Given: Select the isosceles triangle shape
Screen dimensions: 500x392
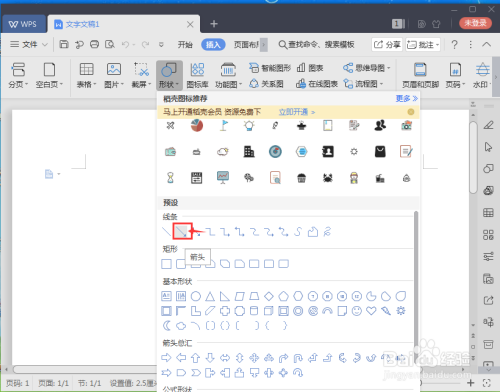Looking at the screenshot, I should coord(210,296).
